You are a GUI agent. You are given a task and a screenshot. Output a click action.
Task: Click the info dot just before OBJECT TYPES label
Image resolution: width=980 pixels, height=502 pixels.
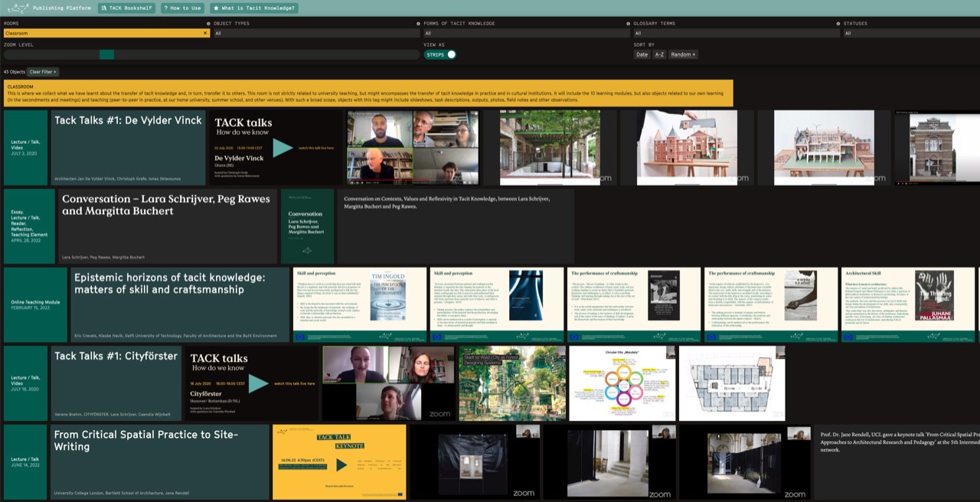pos(209,24)
